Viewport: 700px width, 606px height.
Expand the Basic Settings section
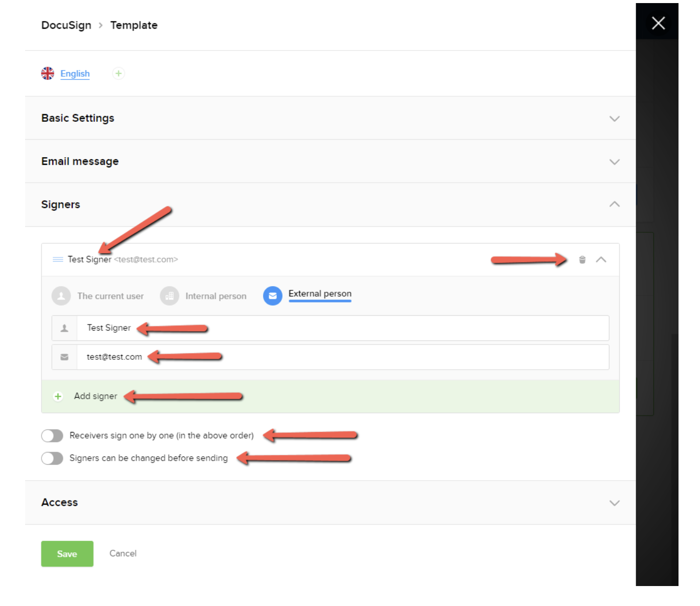(614, 119)
